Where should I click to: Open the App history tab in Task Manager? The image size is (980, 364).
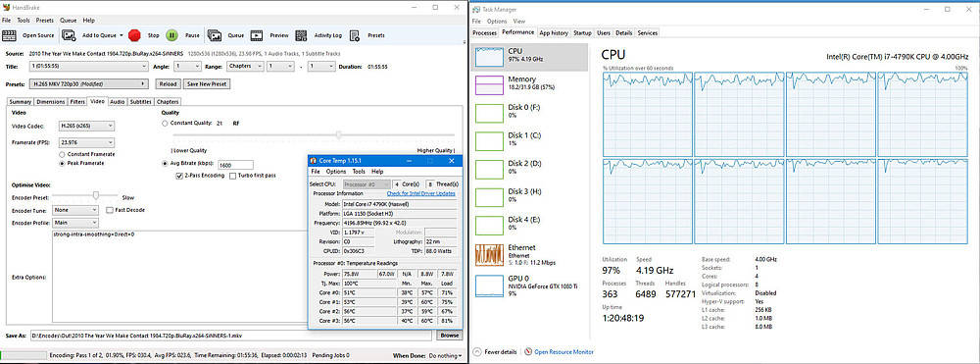coord(554,32)
